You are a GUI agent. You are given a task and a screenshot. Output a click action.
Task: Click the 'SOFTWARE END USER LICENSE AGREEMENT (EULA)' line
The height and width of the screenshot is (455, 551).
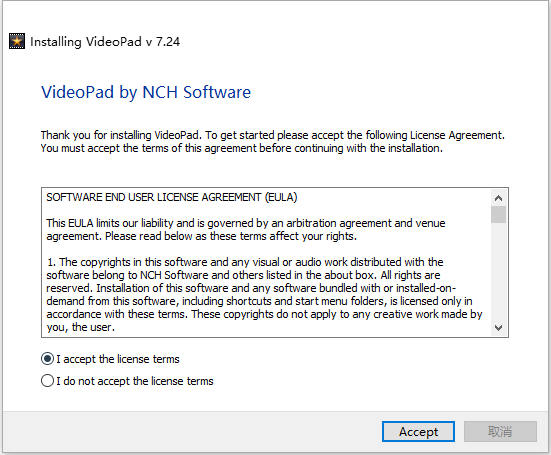[x=172, y=197]
